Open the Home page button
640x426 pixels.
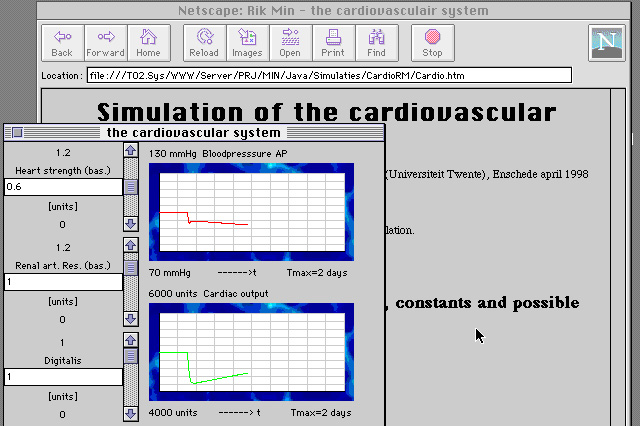149,43
